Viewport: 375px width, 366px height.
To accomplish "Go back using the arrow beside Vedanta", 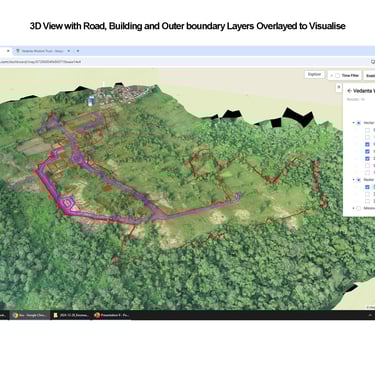I will 349,91.
